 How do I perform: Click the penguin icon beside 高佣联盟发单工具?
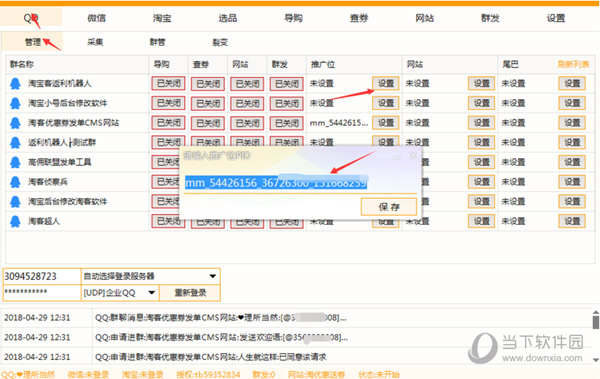15,162
